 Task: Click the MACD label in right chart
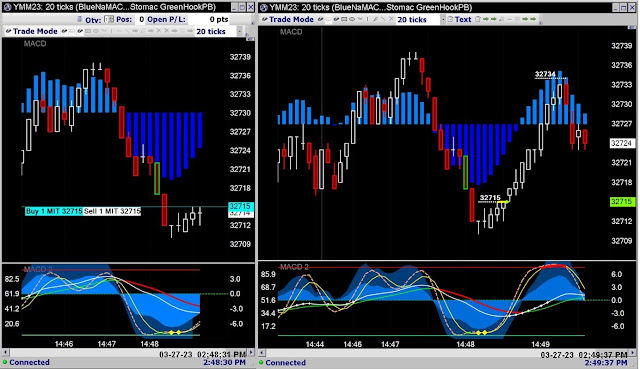291,32
